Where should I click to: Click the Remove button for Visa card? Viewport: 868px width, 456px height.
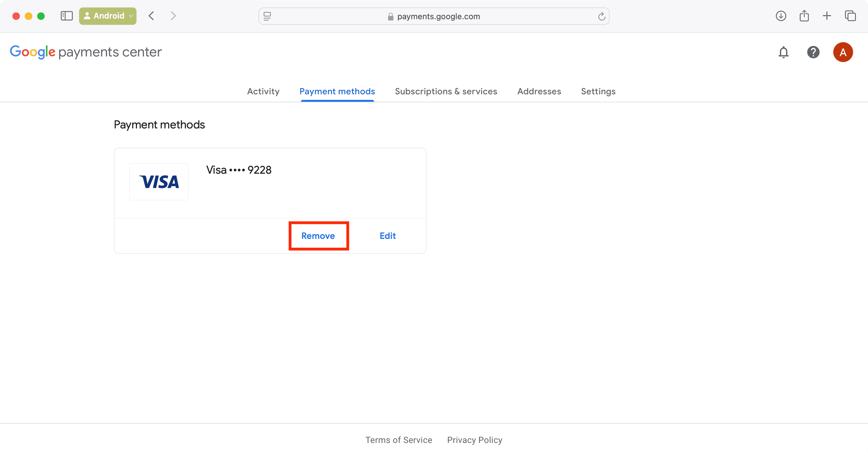(318, 235)
